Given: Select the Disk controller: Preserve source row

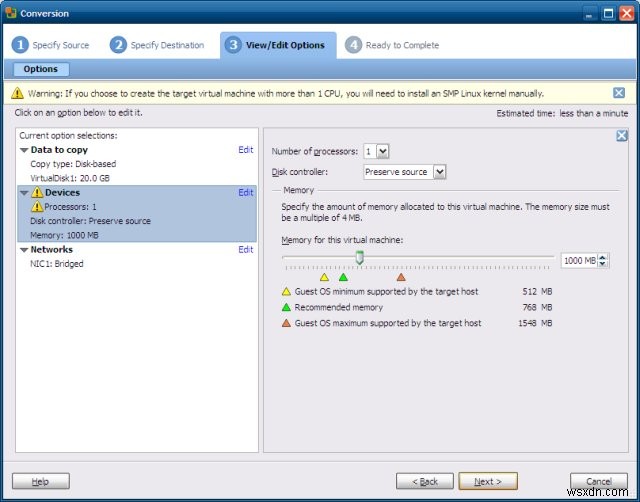Looking at the screenshot, I should click(91, 221).
